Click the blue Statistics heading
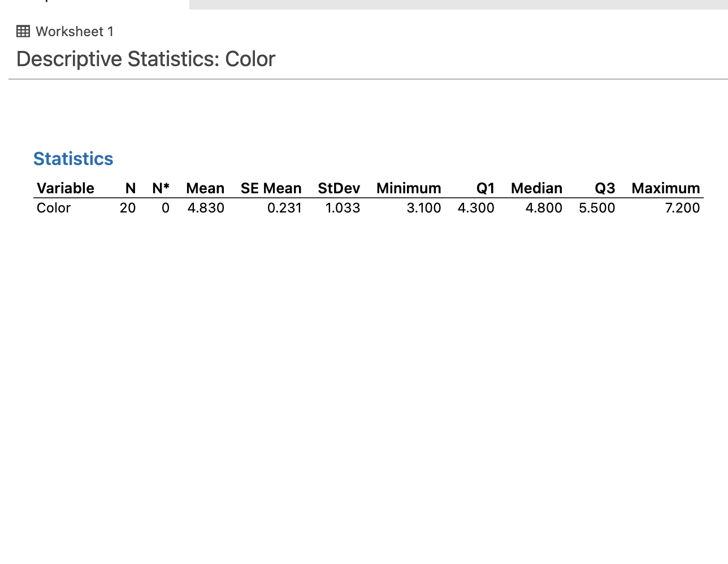Image resolution: width=728 pixels, height=564 pixels. click(73, 159)
